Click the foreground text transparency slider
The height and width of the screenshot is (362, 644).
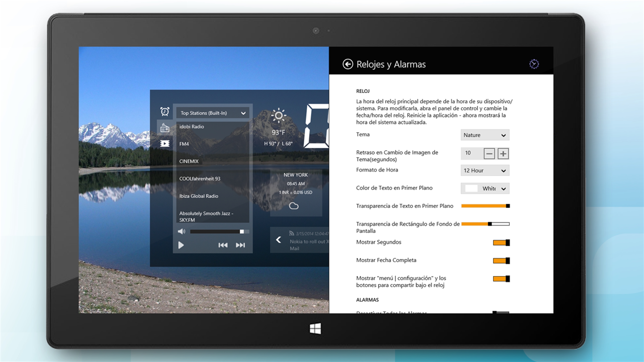click(x=485, y=206)
